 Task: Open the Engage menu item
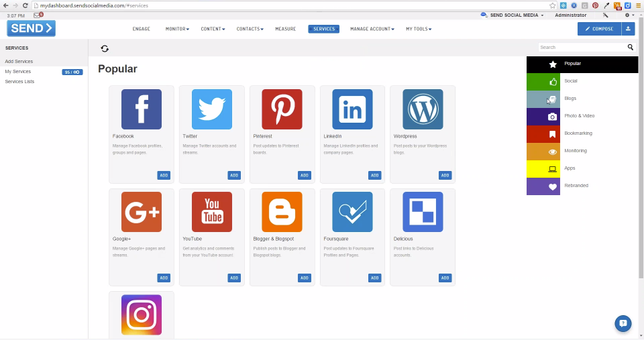(142, 29)
